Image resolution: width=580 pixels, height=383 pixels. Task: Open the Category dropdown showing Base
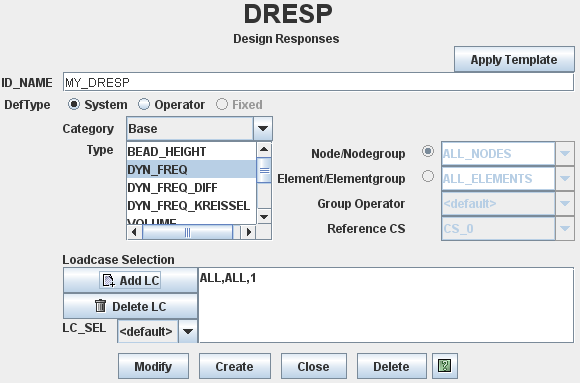(199, 129)
